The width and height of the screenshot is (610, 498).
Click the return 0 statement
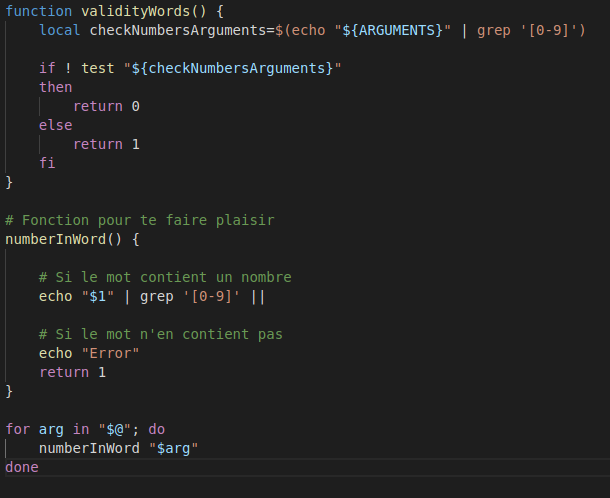(x=106, y=106)
